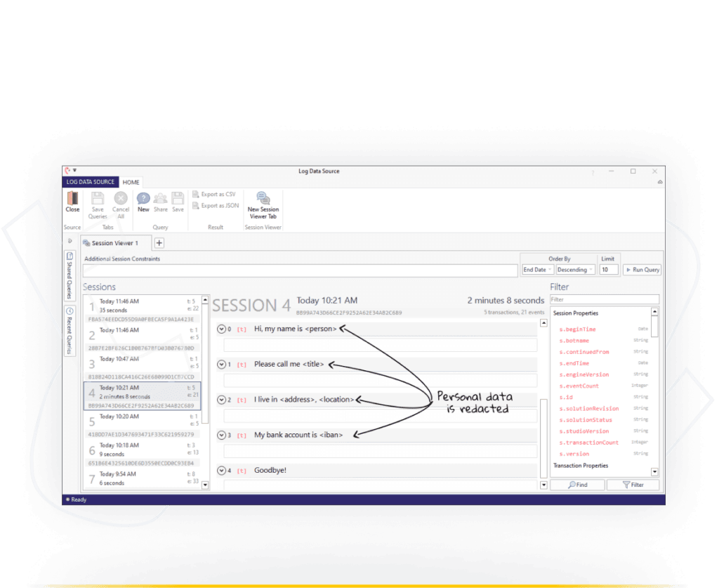Click the Find icon at panel bottom
The image size is (719, 588).
[x=577, y=484]
